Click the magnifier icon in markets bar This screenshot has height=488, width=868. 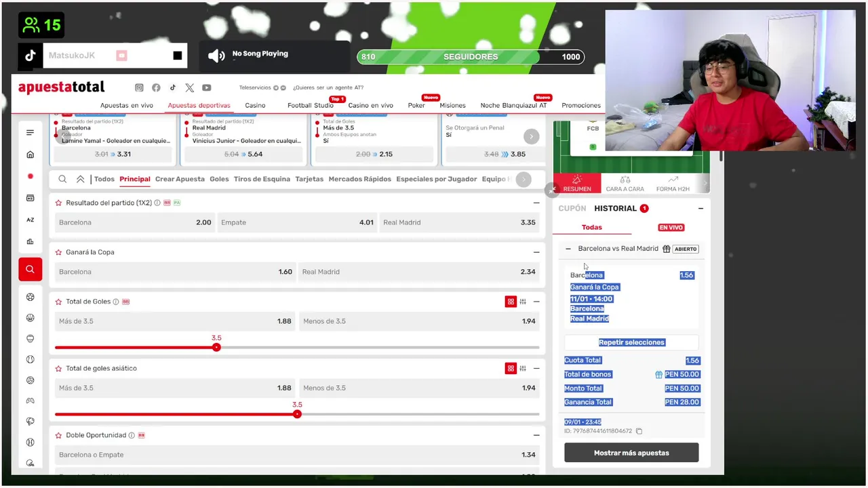pos(62,179)
